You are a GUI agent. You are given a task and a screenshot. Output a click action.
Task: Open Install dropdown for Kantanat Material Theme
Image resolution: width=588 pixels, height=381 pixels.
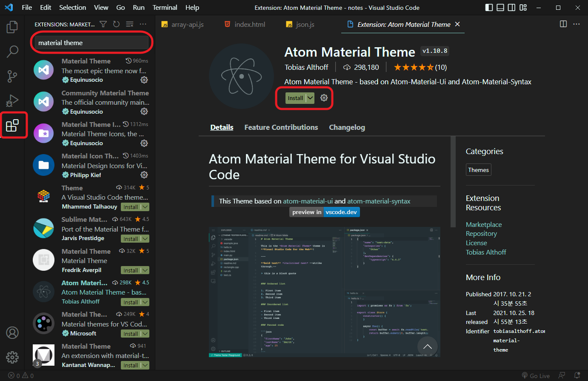pyautogui.click(x=145, y=365)
